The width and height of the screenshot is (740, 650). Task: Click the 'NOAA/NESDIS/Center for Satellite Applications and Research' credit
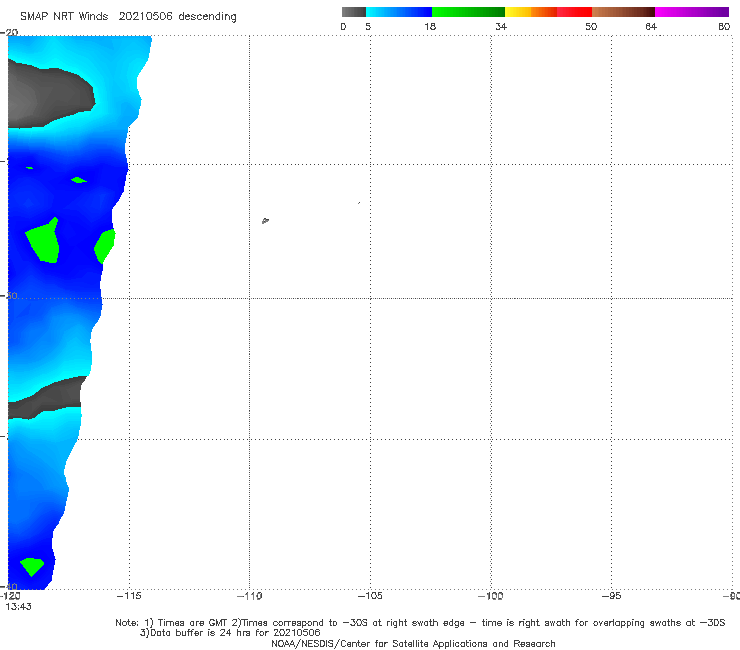[413, 644]
